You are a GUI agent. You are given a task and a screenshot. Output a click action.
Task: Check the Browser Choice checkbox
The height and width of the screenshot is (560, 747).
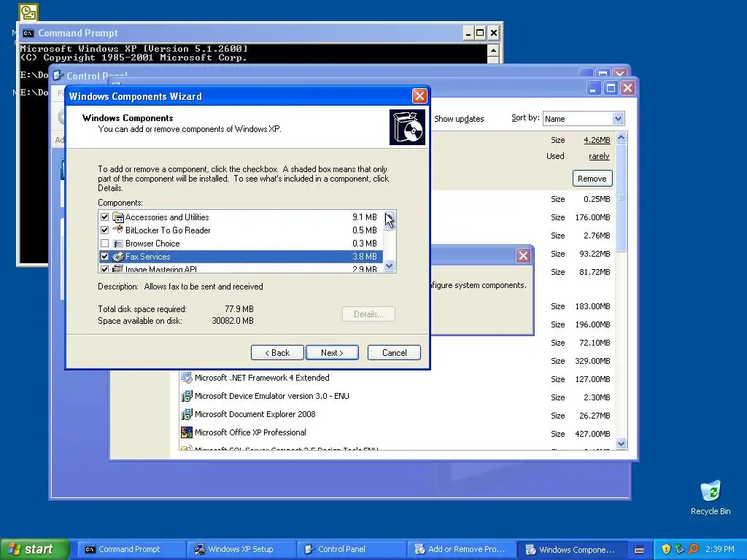tap(105, 244)
